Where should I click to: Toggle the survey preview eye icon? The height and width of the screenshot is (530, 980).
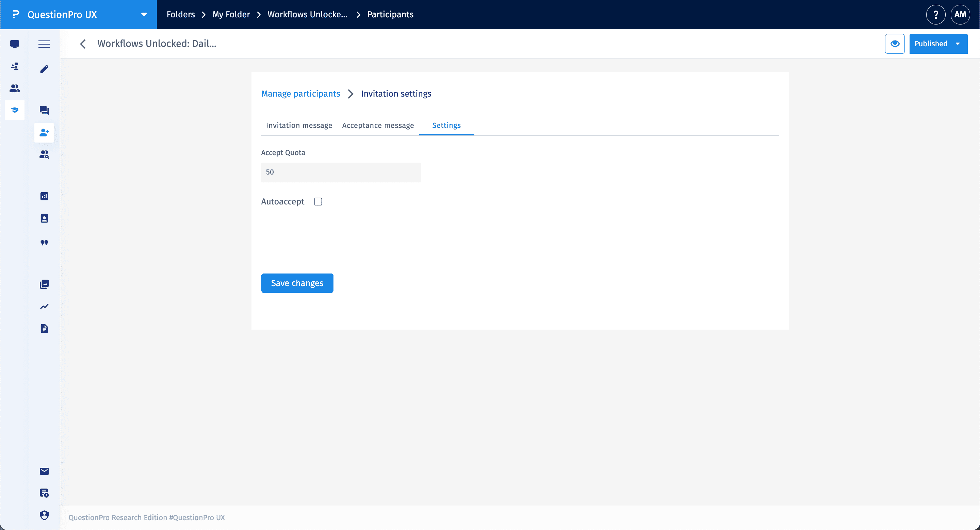(x=895, y=44)
